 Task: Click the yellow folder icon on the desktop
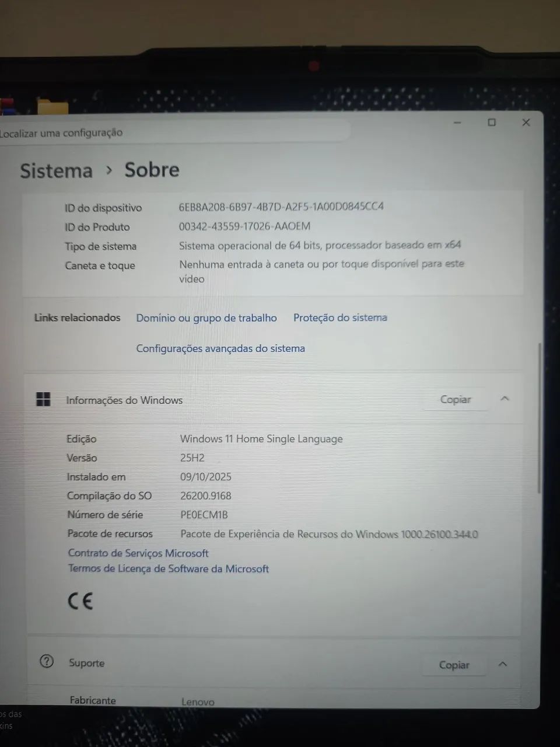click(52, 107)
